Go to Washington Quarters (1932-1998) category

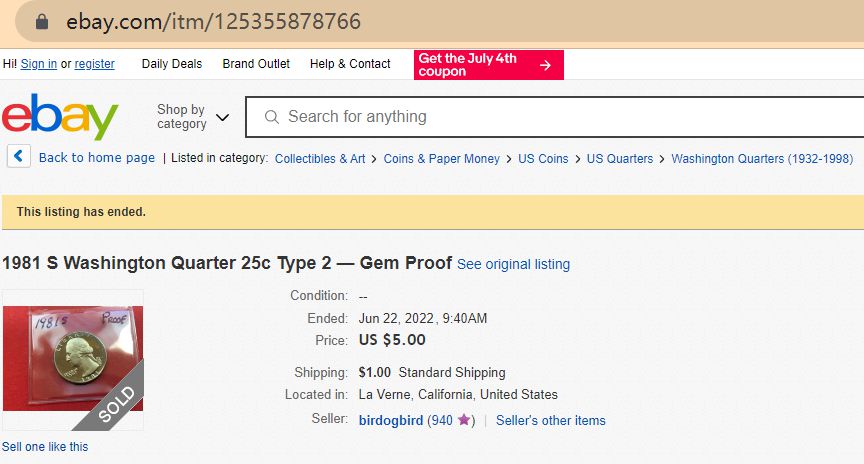click(762, 158)
